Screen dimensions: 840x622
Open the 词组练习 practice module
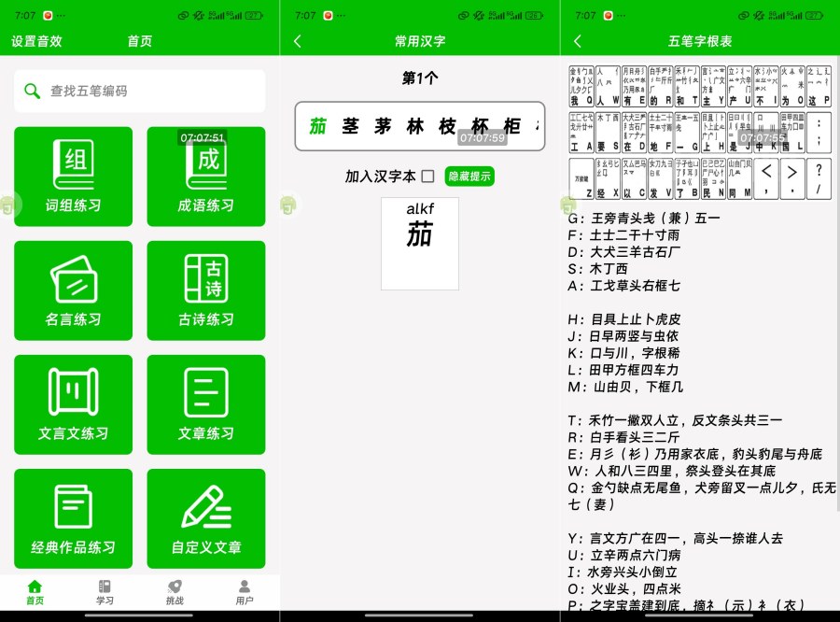[x=73, y=177]
